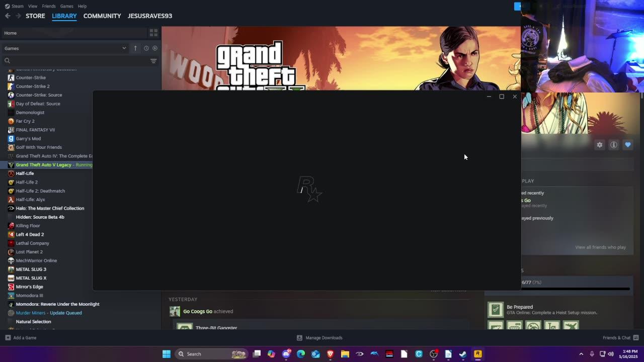Screen dimensions: 644x362
Task: Toggle show ready-to-play games filter
Action: (155, 48)
